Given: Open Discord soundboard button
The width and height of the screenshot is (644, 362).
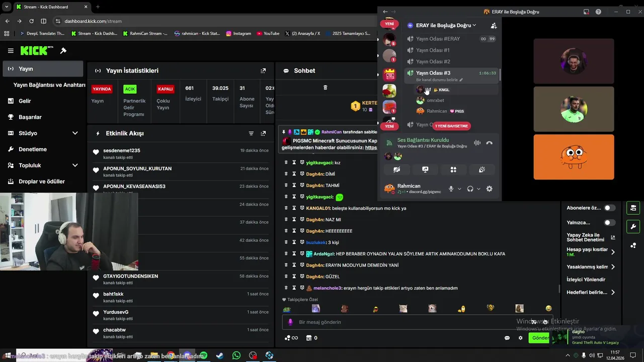Looking at the screenshot, I should [x=481, y=169].
